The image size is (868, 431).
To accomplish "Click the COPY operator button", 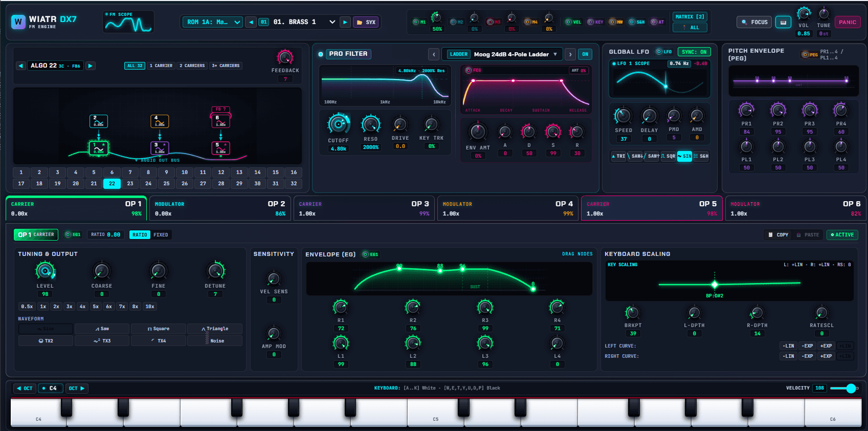I will 778,235.
